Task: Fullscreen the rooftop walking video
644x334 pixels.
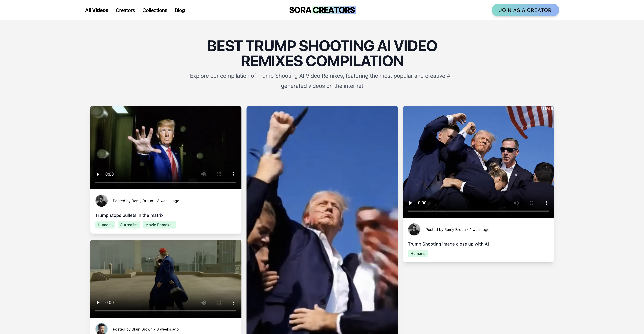Action: point(219,302)
